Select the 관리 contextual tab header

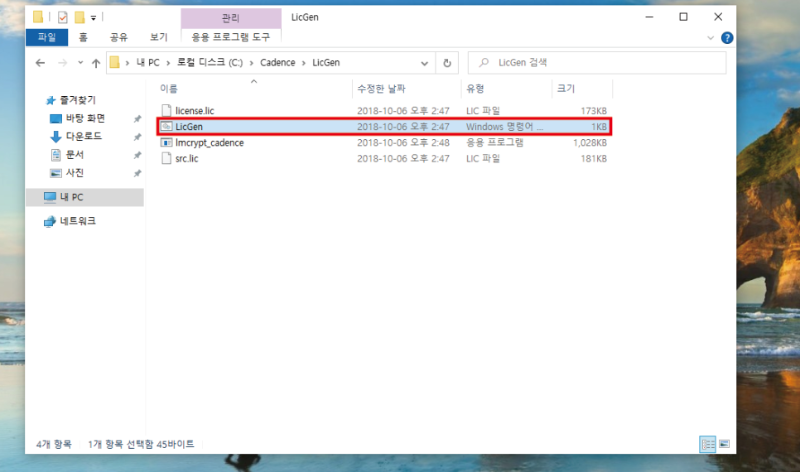[x=231, y=18]
